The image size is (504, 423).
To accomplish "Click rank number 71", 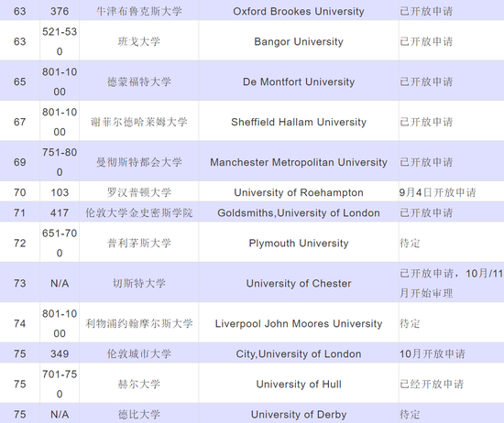I will (x=19, y=212).
